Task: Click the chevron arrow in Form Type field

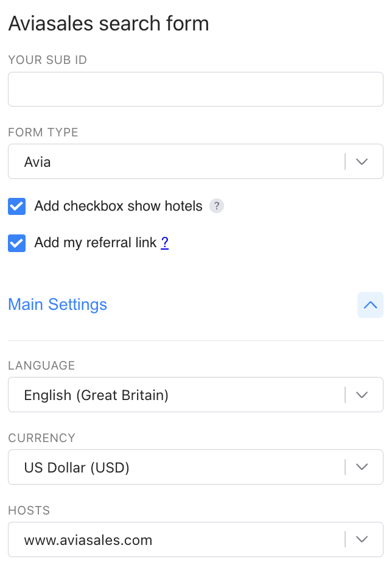Action: (x=362, y=161)
